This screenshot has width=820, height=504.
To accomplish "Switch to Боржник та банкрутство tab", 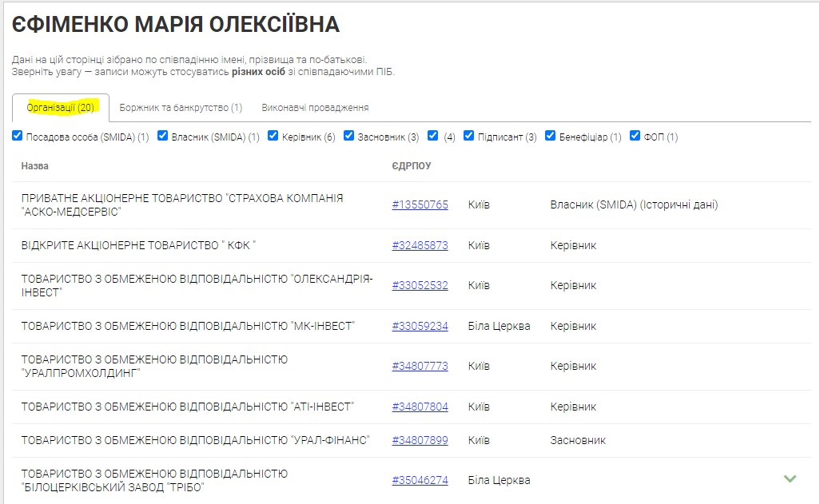I will click(181, 107).
